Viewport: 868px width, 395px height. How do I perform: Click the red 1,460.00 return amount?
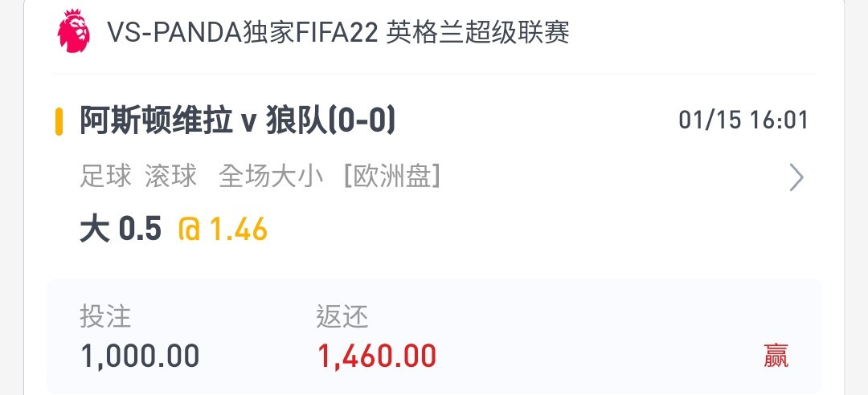click(x=377, y=355)
